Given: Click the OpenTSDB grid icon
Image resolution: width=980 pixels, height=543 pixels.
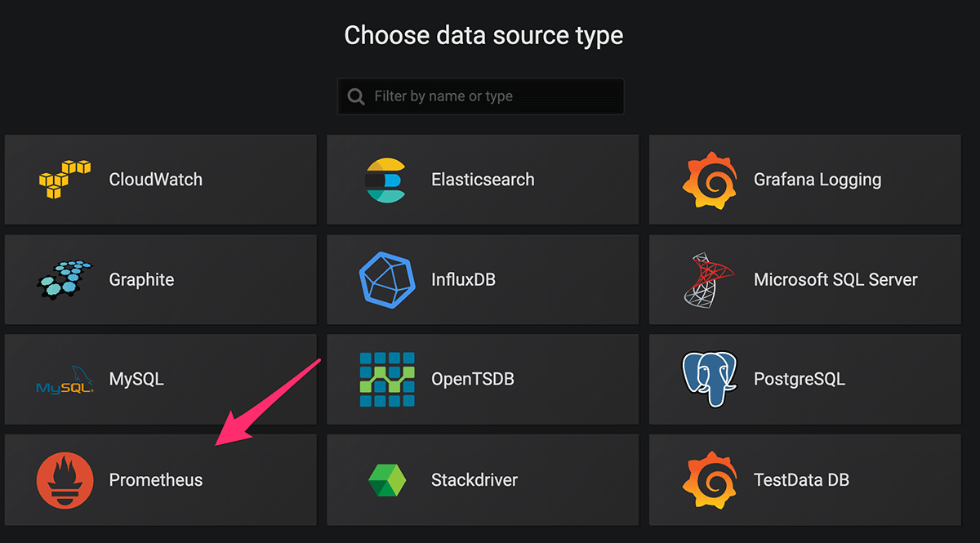Looking at the screenshot, I should [387, 380].
